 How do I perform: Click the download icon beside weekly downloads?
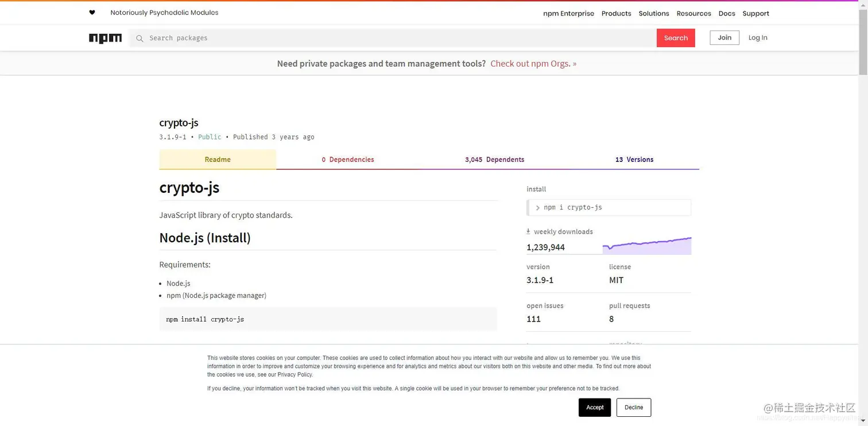coord(528,231)
